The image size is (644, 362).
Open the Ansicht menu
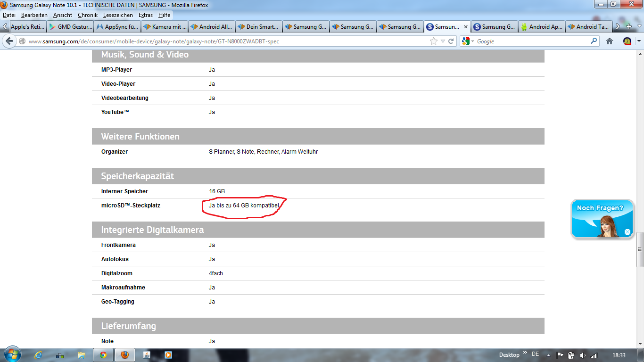tap(63, 15)
